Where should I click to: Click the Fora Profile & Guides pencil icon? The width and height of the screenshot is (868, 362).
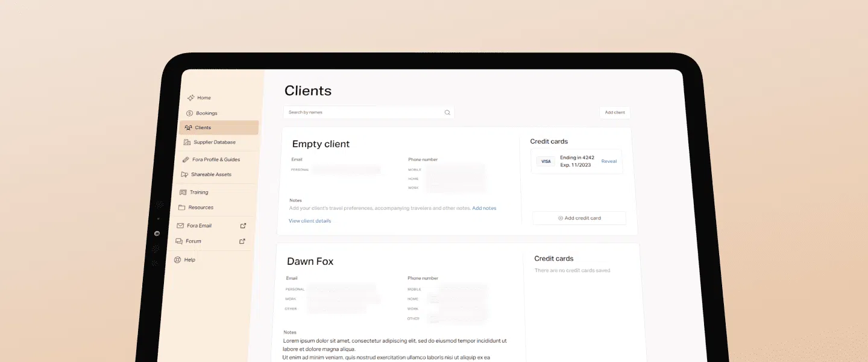point(186,159)
